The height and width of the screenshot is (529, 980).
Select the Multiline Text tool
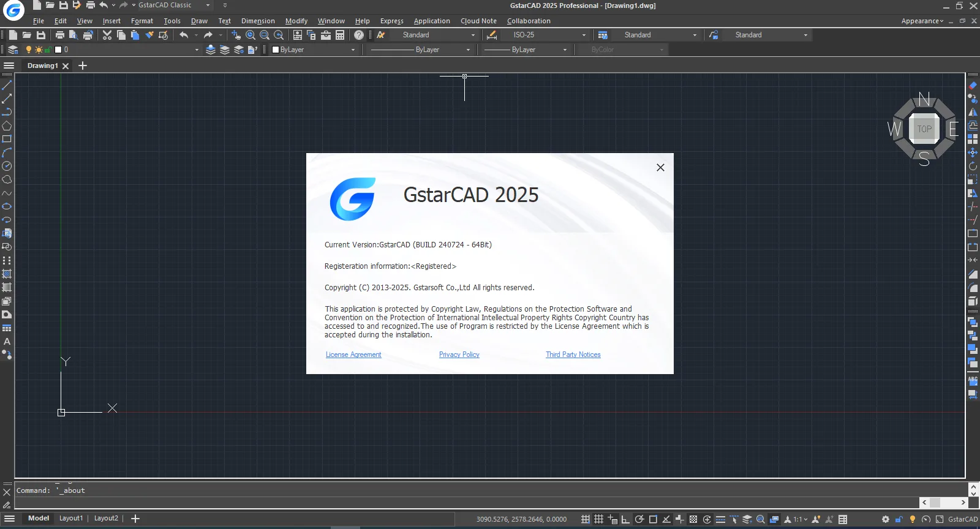(x=7, y=342)
